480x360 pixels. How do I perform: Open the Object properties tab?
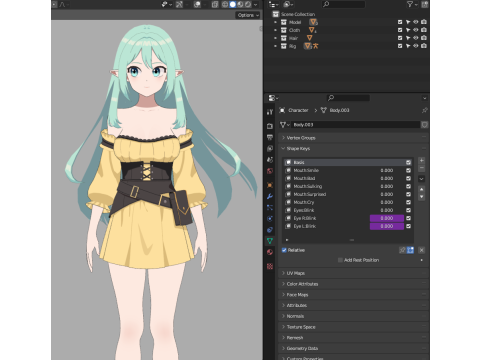click(x=270, y=185)
